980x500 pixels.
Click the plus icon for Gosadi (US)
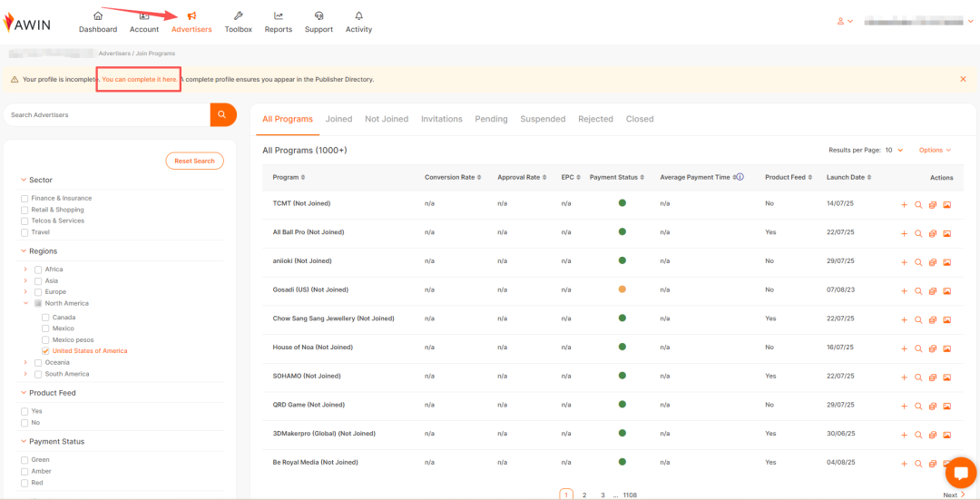904,291
